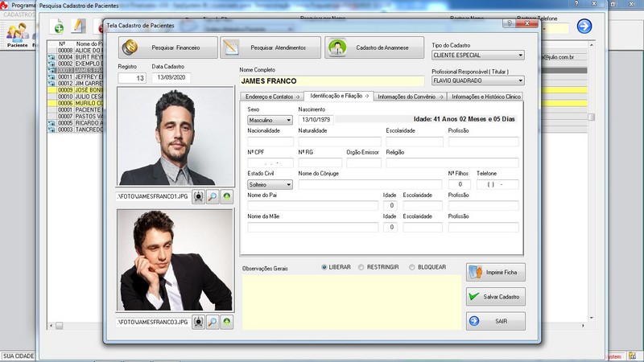Click webcam capture icon beside JAMESFRANCO3.JPG
644x362 pixels.
point(198,322)
